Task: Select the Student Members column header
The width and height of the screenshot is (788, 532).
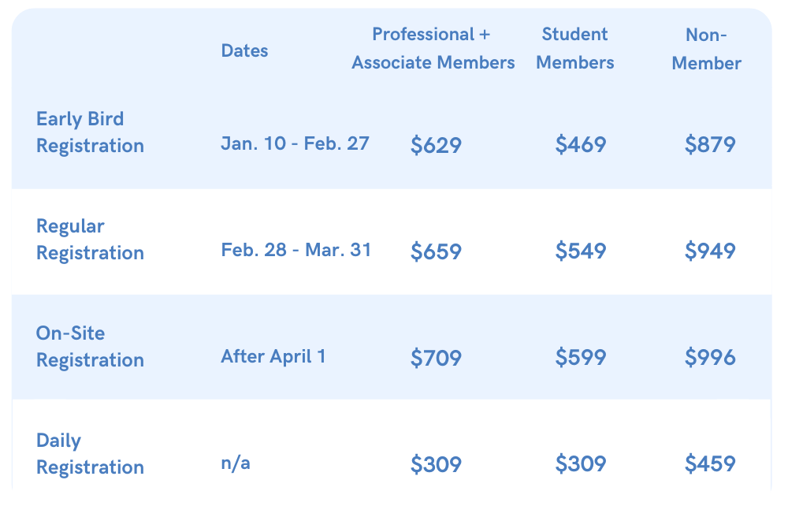Action: (575, 48)
